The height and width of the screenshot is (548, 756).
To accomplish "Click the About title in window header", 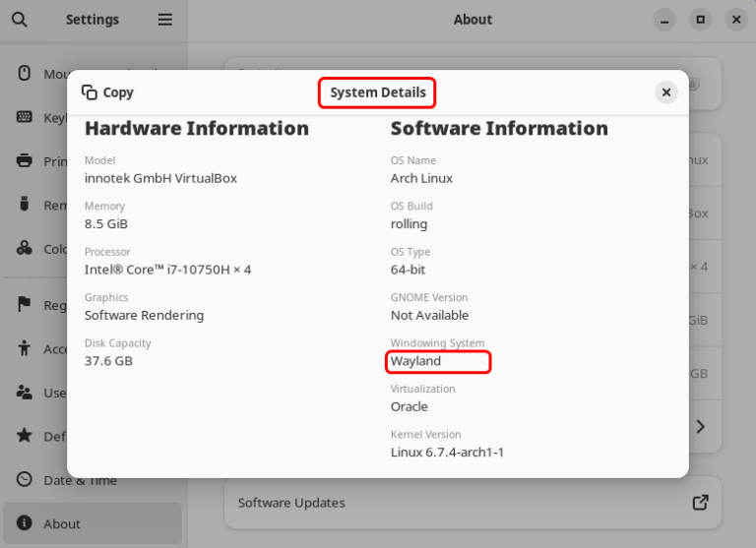I will 472,20.
